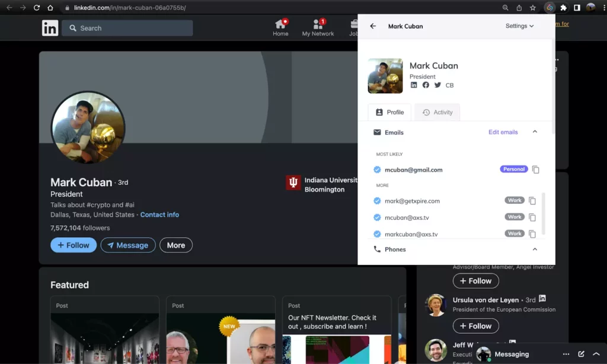Click the browser forward arrow
This screenshot has height=364, width=607.
point(23,8)
